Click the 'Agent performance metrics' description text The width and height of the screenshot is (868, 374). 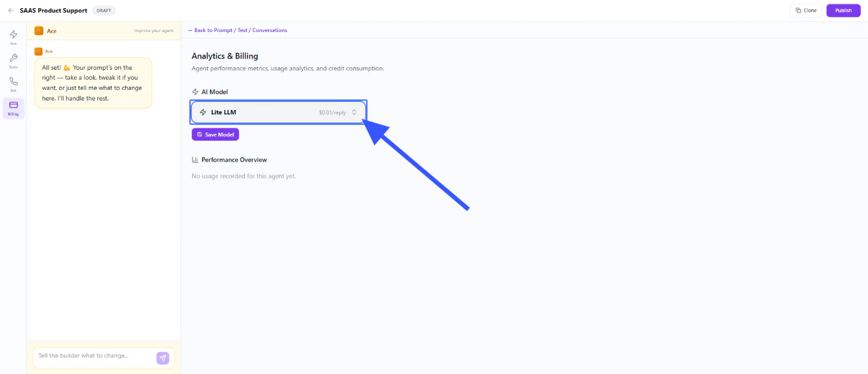tap(288, 68)
